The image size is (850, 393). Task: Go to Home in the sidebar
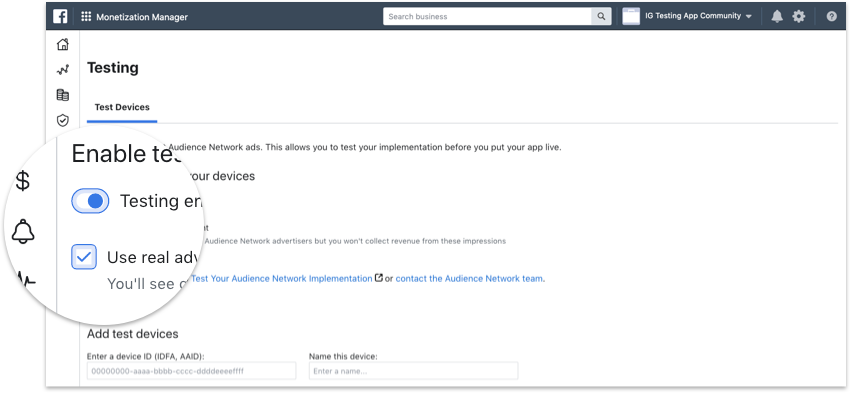(x=63, y=44)
